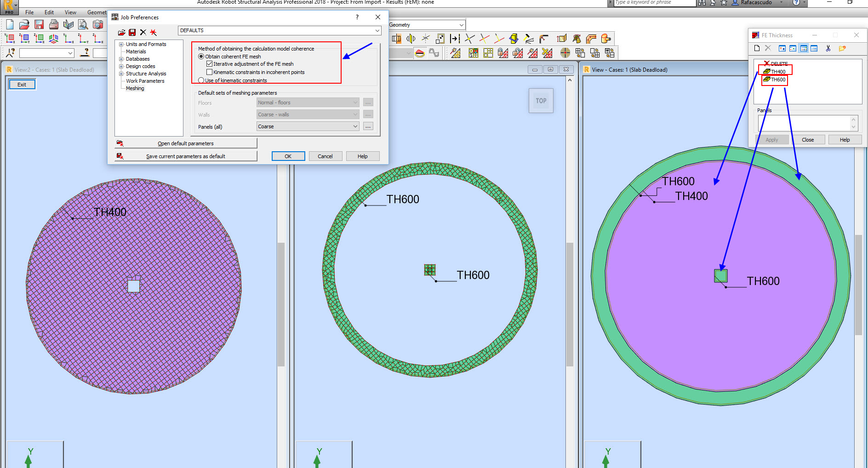The image size is (868, 468).
Task: Click the Save current parameters as default icon
Action: (120, 156)
